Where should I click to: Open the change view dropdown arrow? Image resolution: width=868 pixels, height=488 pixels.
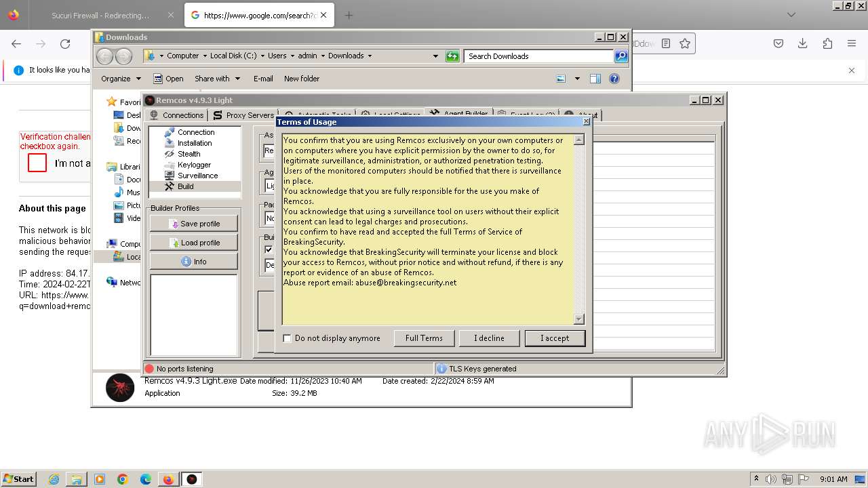577,79
